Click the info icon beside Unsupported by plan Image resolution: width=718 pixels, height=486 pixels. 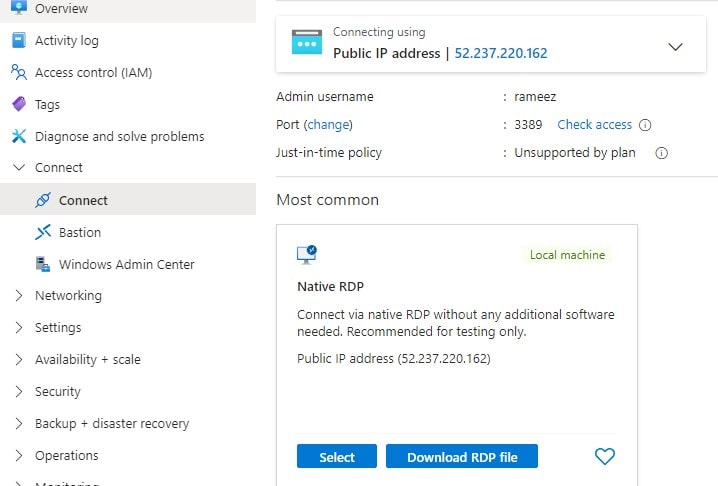pos(661,153)
